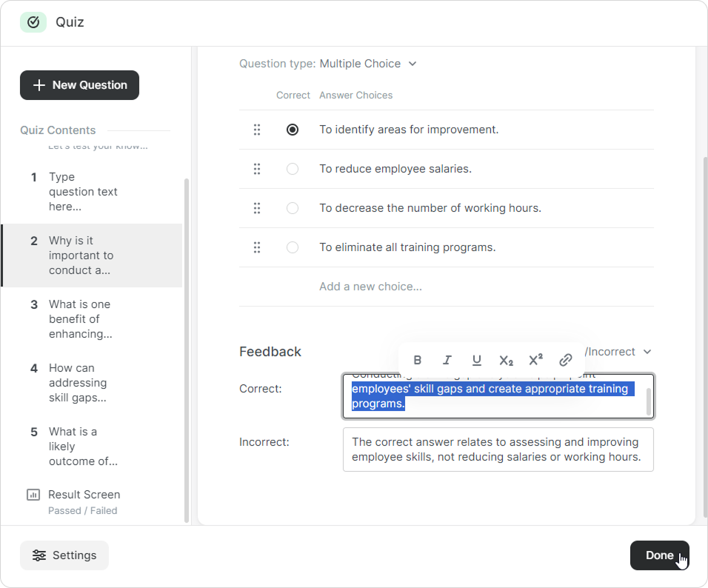This screenshot has height=588, width=708.
Task: Mark 'To reduce employee salaries' as correct
Action: tap(293, 169)
